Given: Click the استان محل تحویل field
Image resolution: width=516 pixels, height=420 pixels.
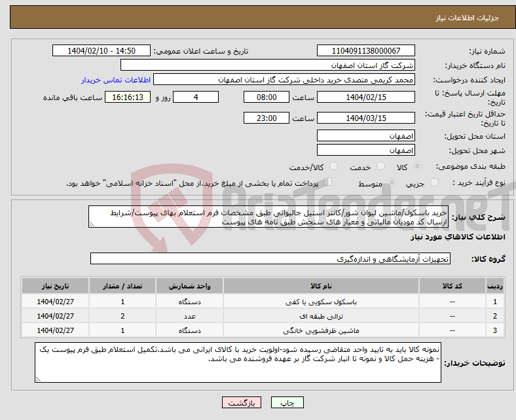Looking at the screenshot, I should pos(366,135).
